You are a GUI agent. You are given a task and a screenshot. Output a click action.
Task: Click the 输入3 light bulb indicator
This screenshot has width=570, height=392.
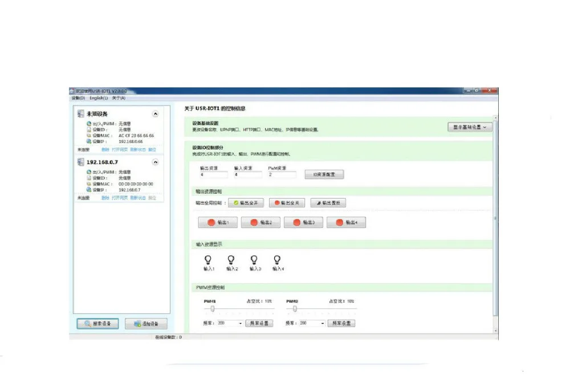(x=254, y=260)
